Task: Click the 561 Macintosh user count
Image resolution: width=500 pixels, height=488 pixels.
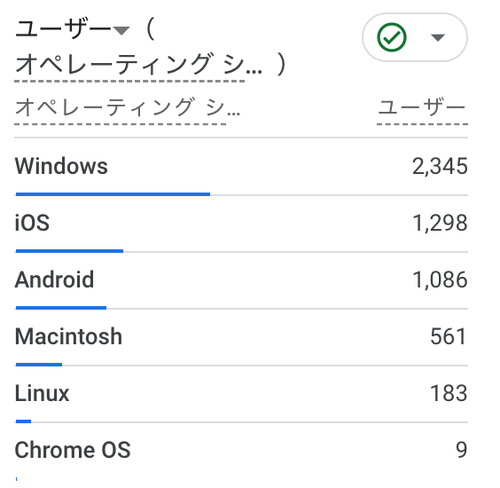Action: (x=448, y=336)
